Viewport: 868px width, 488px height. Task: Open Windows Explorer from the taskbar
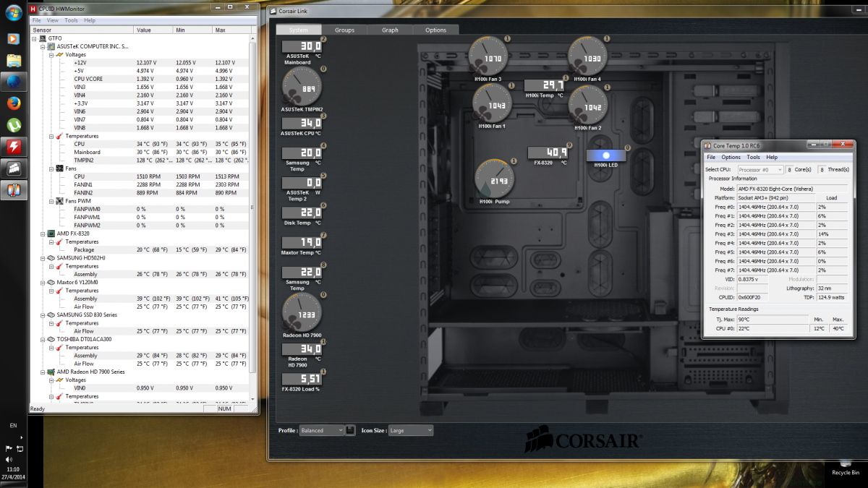13,60
